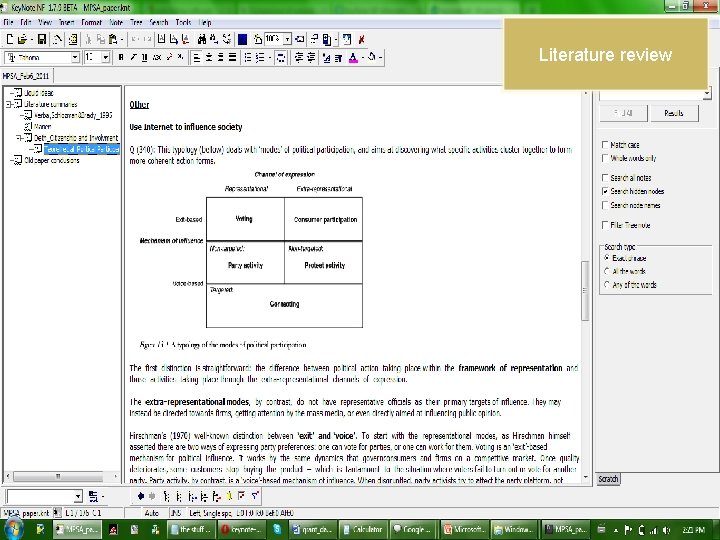Increase paragraph indent
This screenshot has width=720, height=540.
[x=311, y=57]
